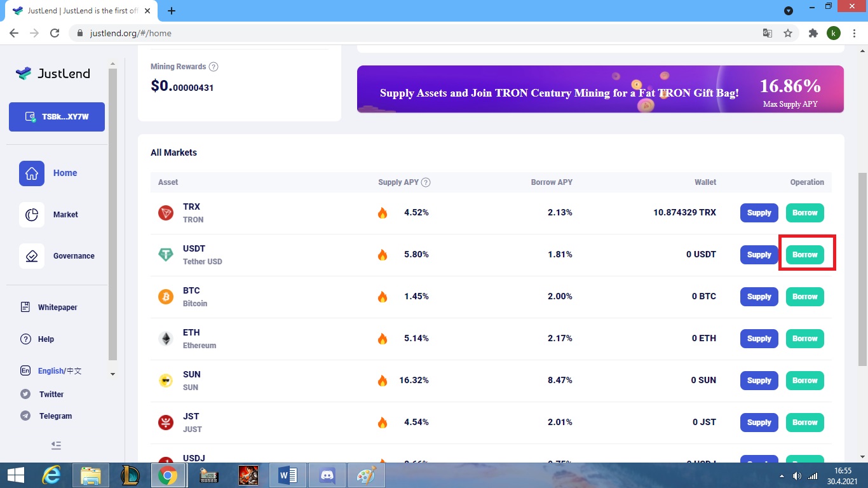Go to the Home section

click(x=48, y=173)
